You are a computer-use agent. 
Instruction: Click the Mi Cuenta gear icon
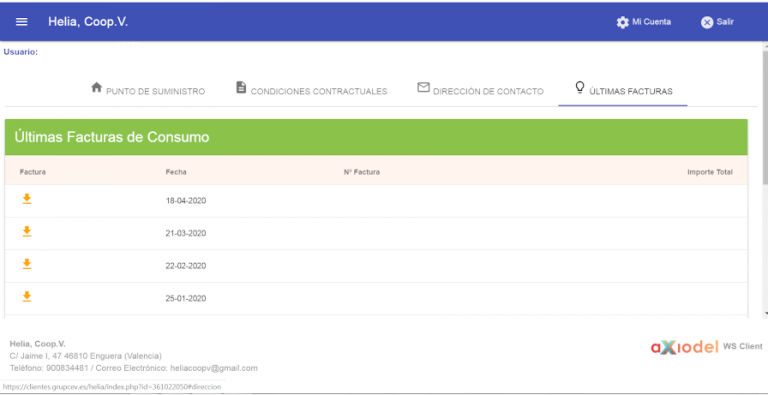623,23
